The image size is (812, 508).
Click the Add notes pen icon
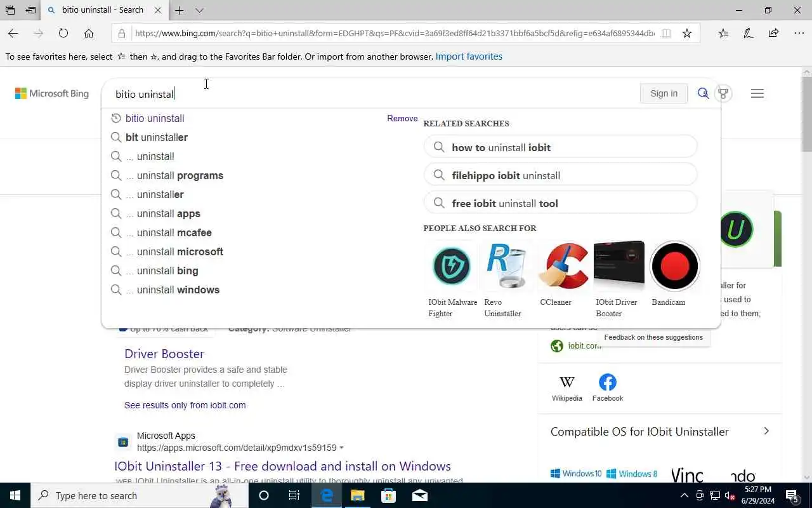(x=749, y=34)
